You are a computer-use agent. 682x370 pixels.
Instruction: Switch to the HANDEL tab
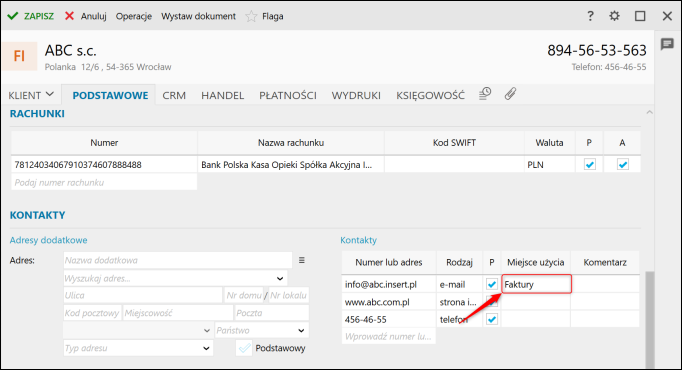pyautogui.click(x=222, y=95)
